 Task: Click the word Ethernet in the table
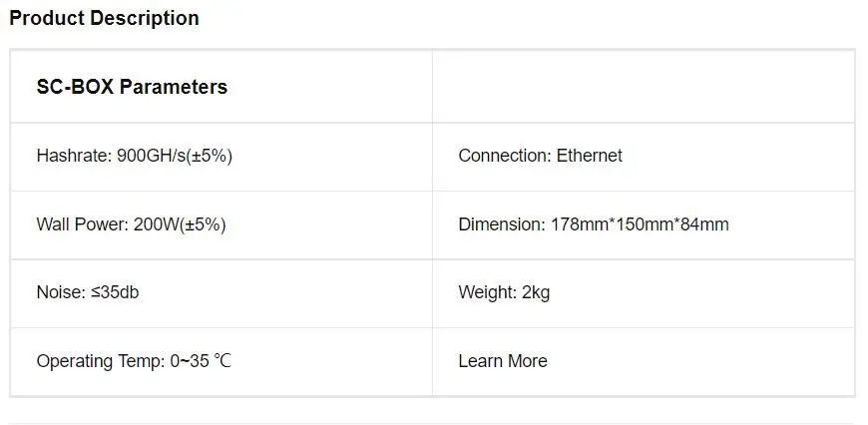click(x=589, y=156)
